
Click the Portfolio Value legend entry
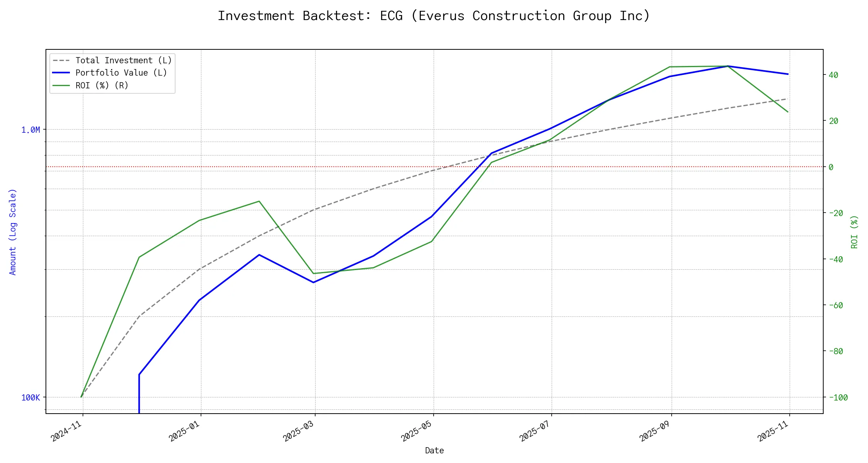click(121, 73)
